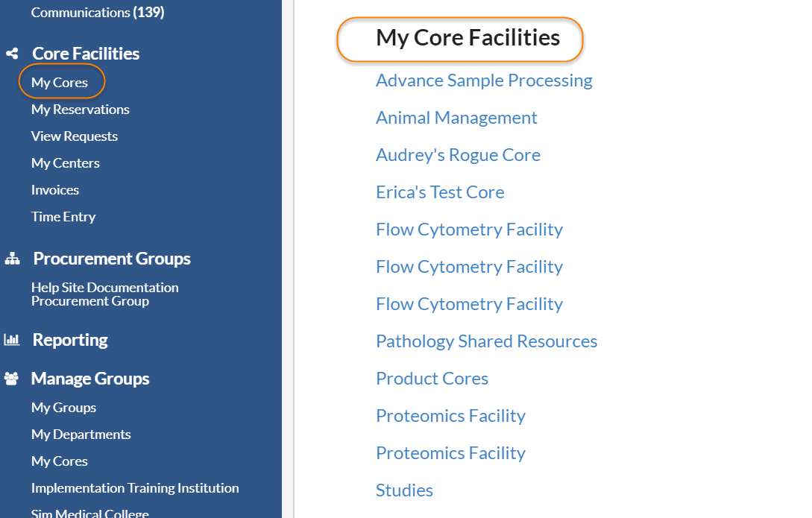Open Help Site Documentation Procurement Group
Screen dimensions: 812x518
104,294
